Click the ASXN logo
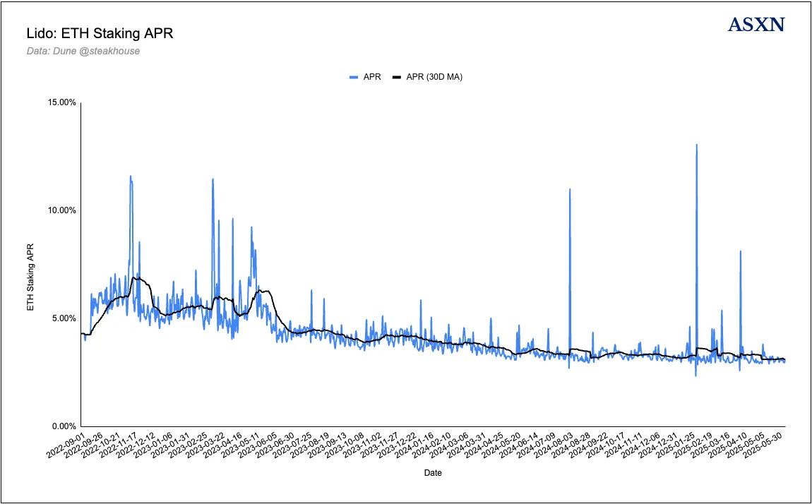 756,25
